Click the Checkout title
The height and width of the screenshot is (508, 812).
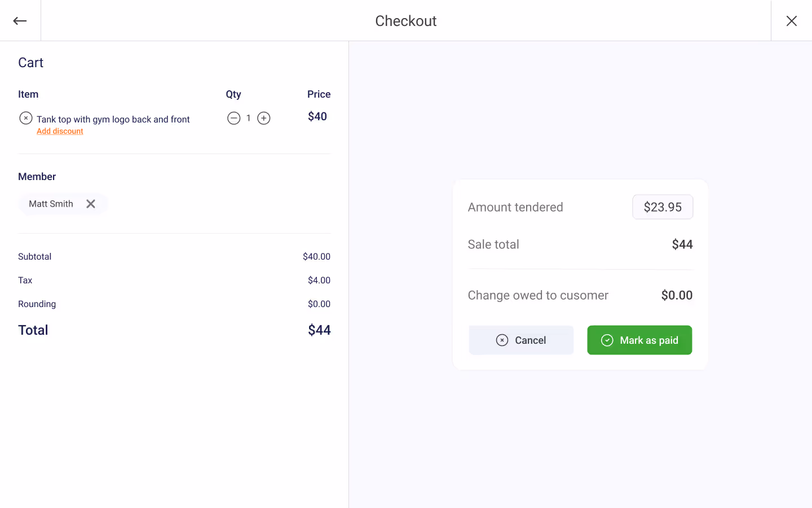[x=406, y=21]
